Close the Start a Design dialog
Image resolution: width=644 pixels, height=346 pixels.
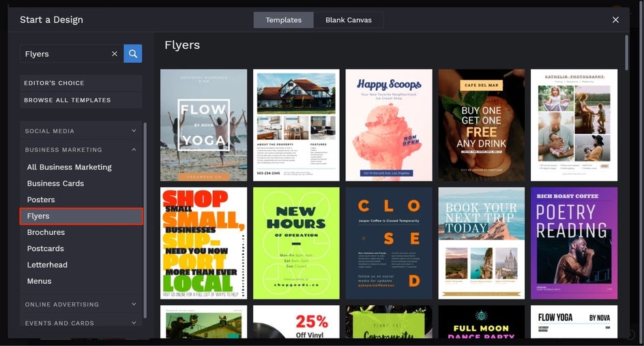[x=615, y=20]
